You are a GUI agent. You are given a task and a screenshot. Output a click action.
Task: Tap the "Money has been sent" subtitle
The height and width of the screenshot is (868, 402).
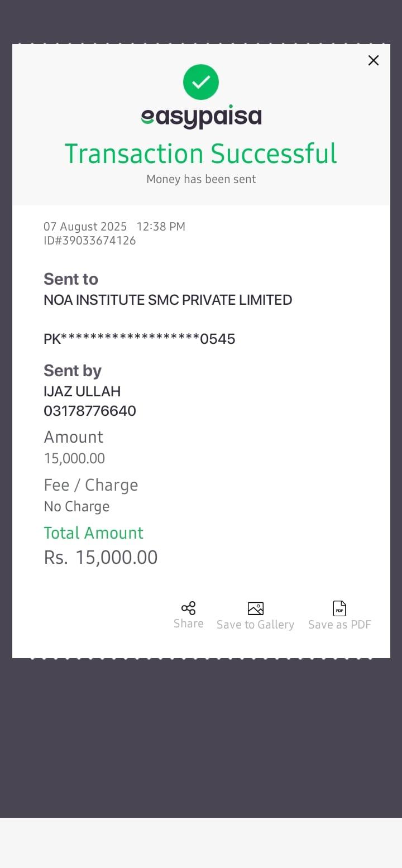[201, 179]
